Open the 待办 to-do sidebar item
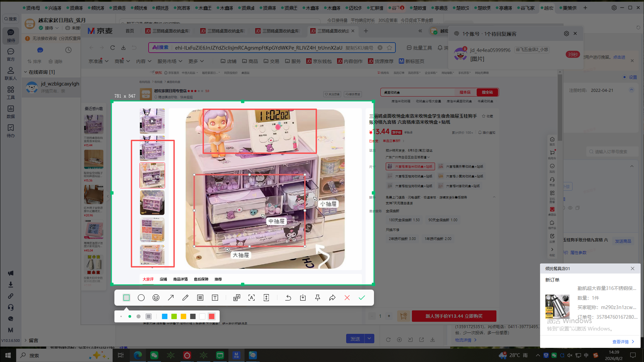 coord(11,131)
